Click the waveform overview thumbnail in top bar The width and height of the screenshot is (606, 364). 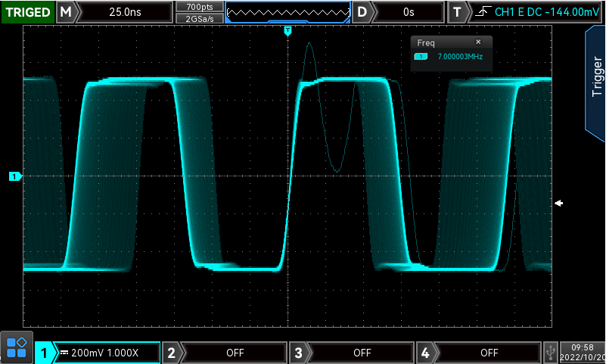[287, 12]
